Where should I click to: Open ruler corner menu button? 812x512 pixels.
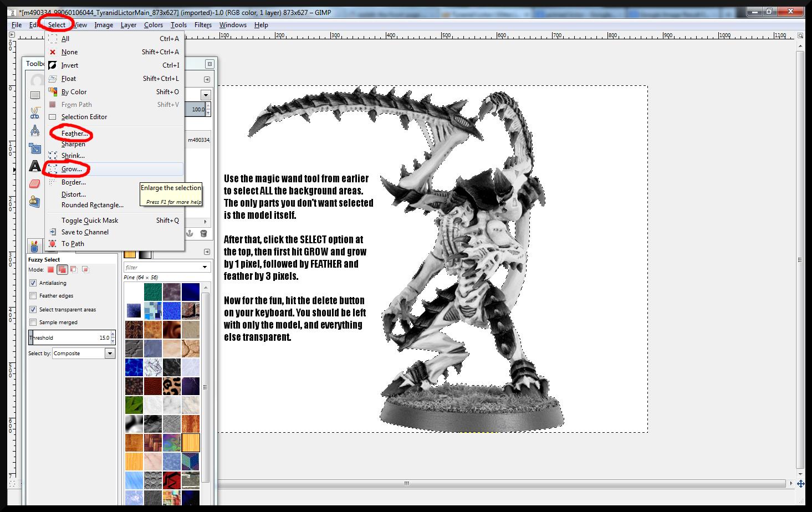tap(12, 34)
